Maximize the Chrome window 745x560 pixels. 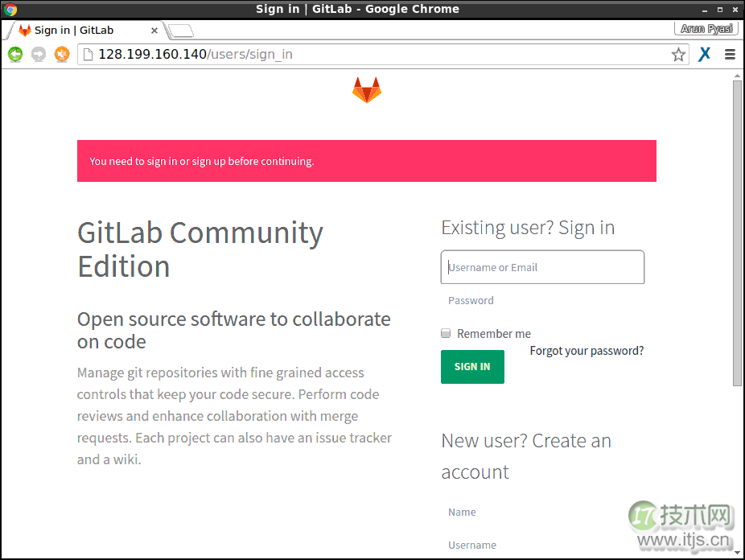tap(720, 10)
